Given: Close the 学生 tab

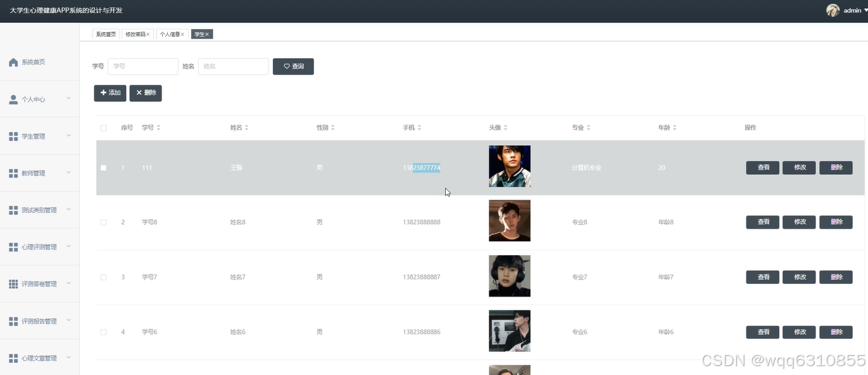Looking at the screenshot, I should pos(207,34).
